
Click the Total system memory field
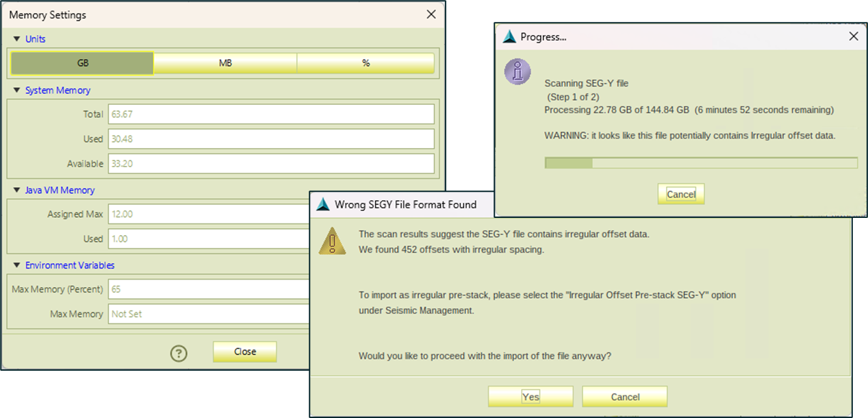coord(271,114)
